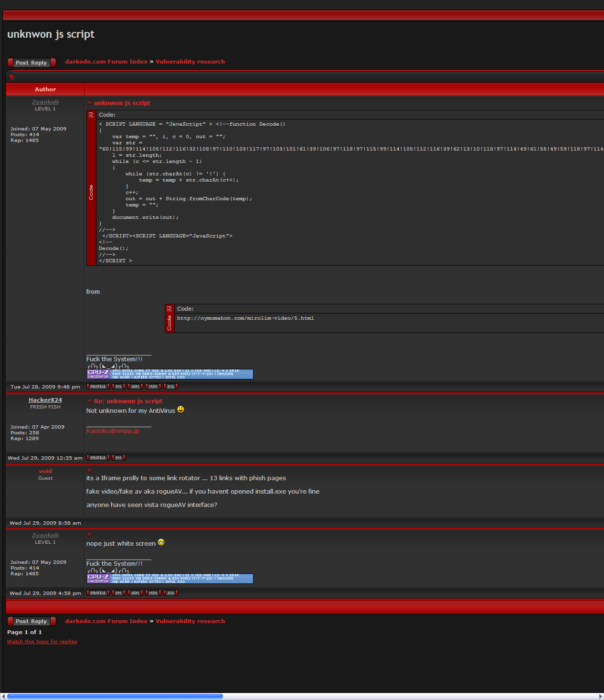Click the list icon on the URL code block
Viewport: 604px width, 700px height.
tap(170, 309)
